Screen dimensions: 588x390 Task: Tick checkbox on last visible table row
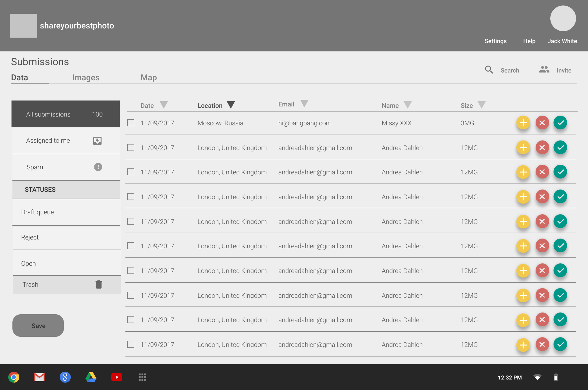tap(131, 344)
